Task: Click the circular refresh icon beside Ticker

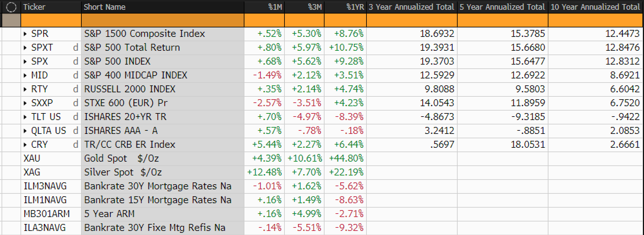Action: [x=11, y=7]
